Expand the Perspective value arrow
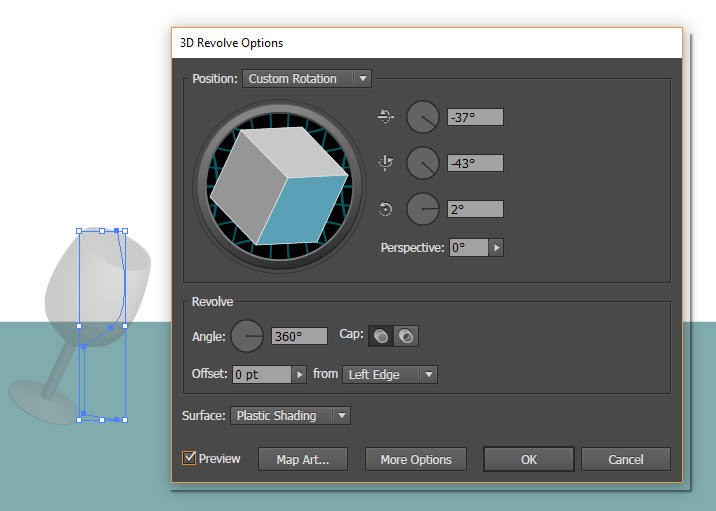 tap(496, 247)
